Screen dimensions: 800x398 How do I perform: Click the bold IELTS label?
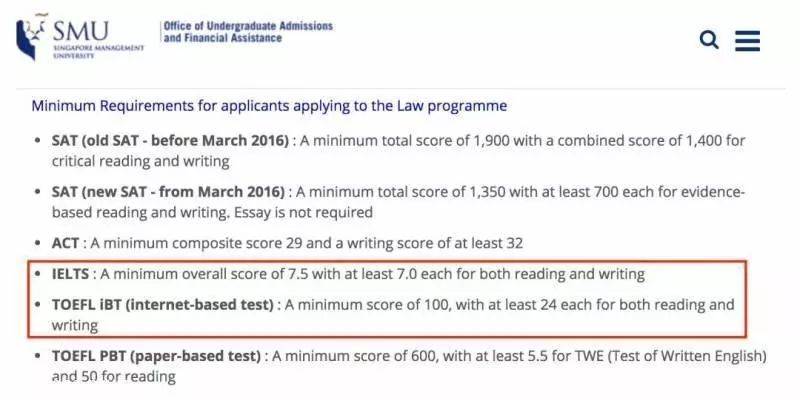pos(70,275)
